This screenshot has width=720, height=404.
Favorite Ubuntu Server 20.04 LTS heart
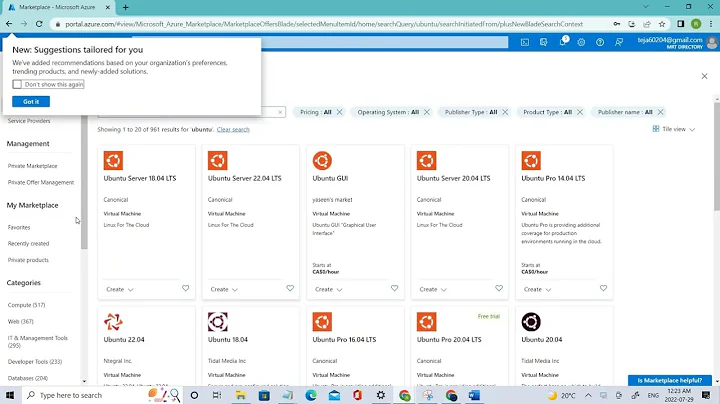point(499,288)
